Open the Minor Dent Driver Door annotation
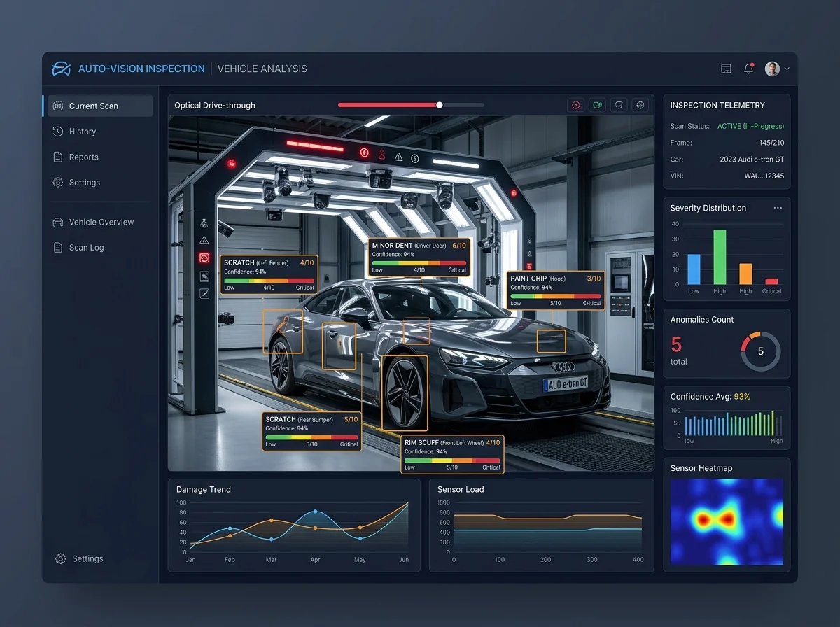The width and height of the screenshot is (840, 627). pyautogui.click(x=419, y=257)
